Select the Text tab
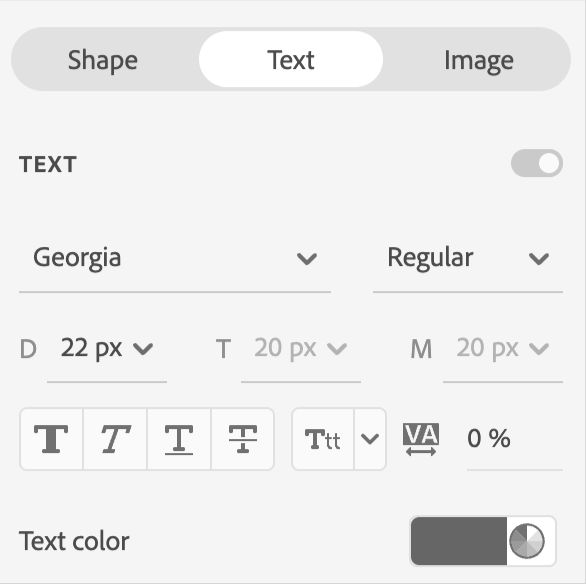The image size is (586, 584). [291, 59]
